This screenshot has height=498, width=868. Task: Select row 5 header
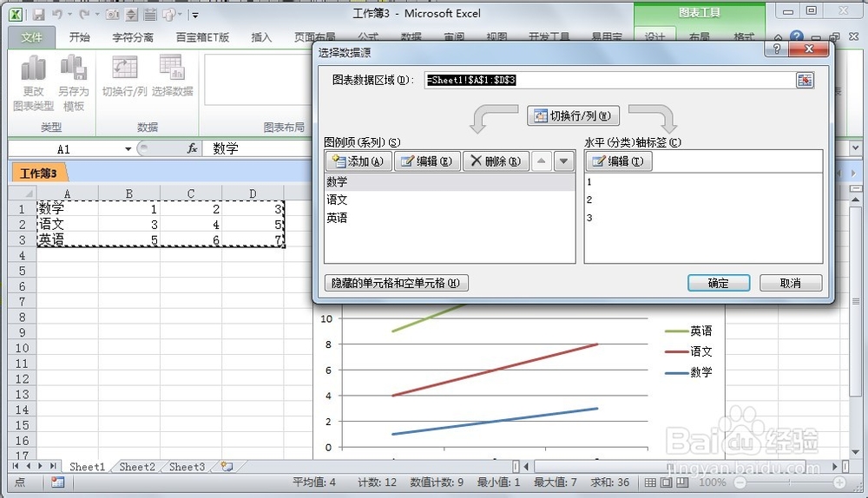[x=23, y=271]
